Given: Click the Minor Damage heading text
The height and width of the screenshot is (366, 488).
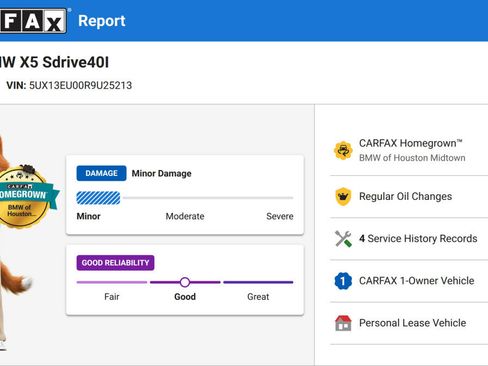Looking at the screenshot, I should tap(162, 173).
